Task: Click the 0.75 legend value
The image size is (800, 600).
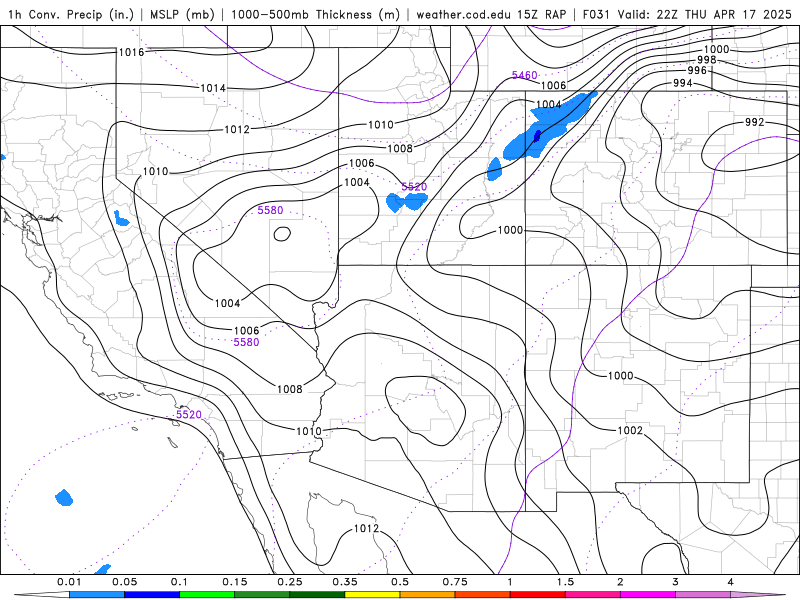Action: (455, 582)
